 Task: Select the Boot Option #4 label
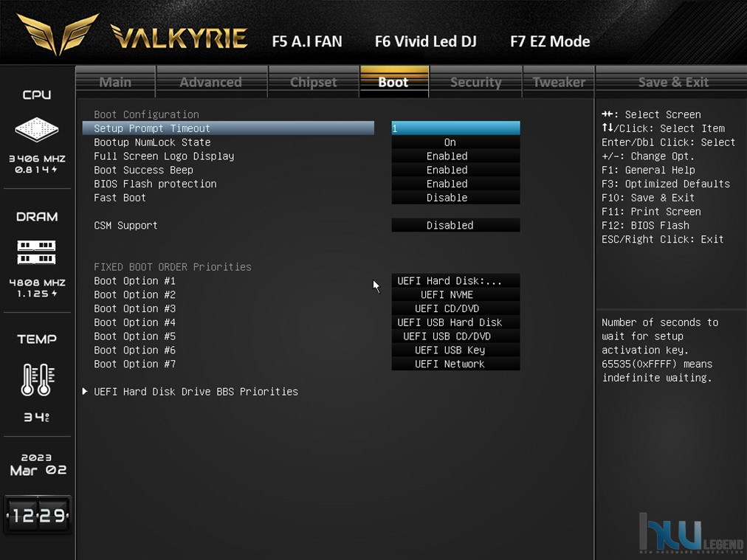[135, 322]
